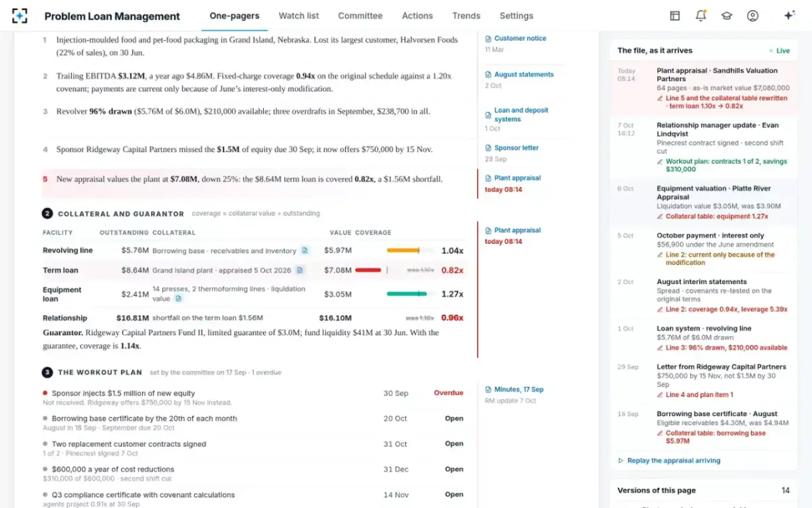Click the Term loan red coverage bar
Image resolution: width=812 pixels, height=508 pixels.
368,270
